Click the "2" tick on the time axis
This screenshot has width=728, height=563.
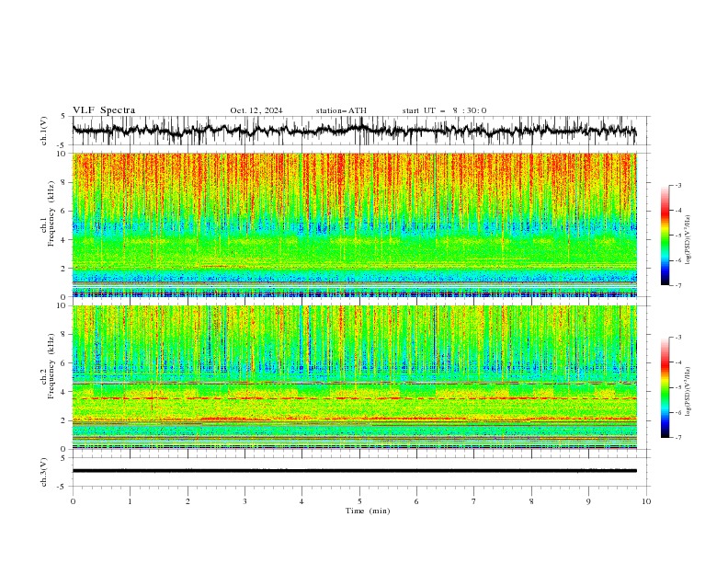pos(188,501)
